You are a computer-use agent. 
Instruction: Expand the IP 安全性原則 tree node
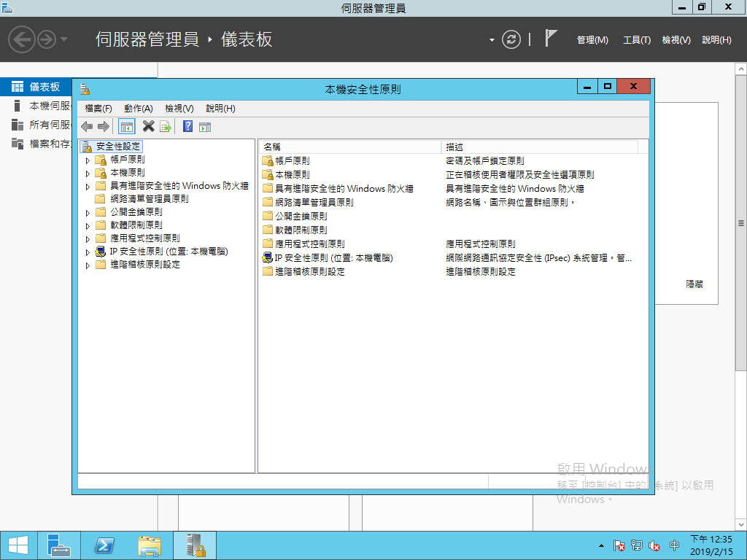88,252
